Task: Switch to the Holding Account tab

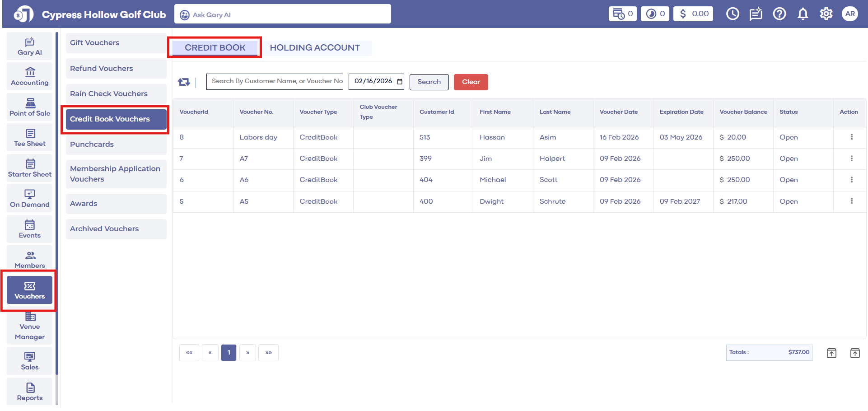Action: click(315, 48)
